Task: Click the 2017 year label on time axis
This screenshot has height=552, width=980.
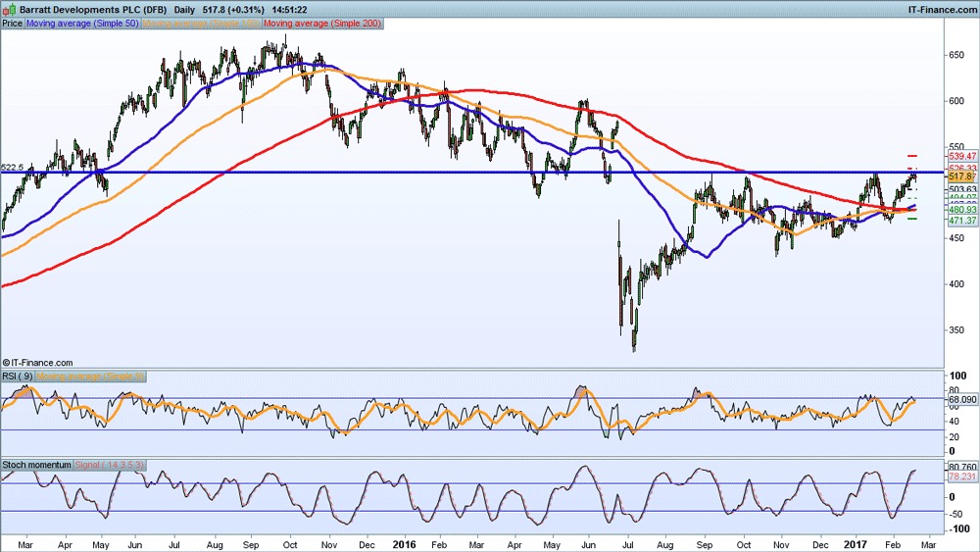Action: (x=855, y=544)
